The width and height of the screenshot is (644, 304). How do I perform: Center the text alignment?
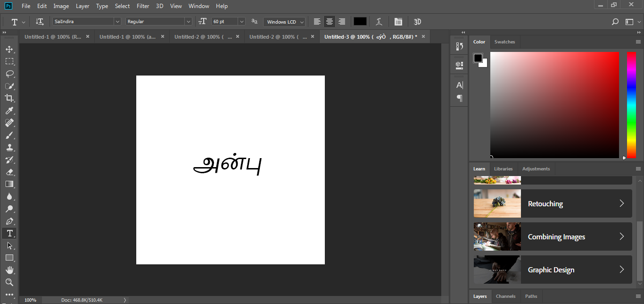point(330,21)
